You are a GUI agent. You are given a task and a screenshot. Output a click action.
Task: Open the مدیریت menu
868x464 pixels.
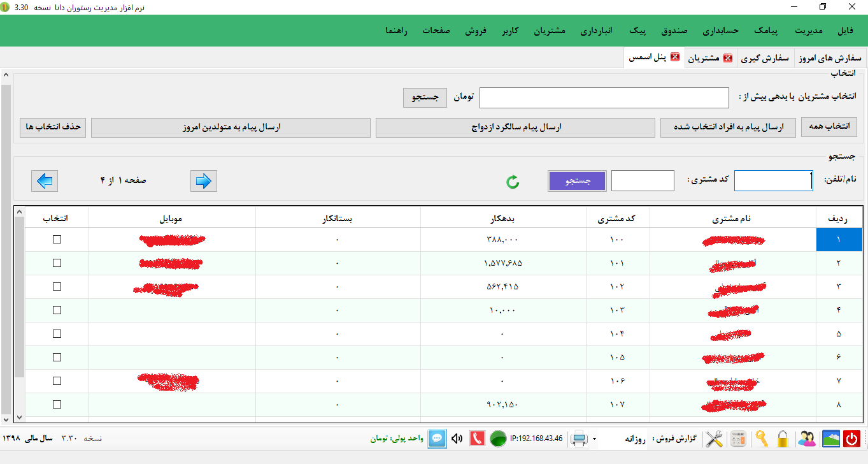[x=809, y=31]
